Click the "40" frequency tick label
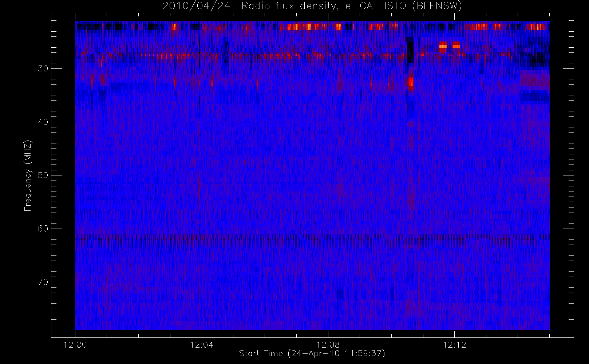The image size is (589, 364). click(43, 122)
